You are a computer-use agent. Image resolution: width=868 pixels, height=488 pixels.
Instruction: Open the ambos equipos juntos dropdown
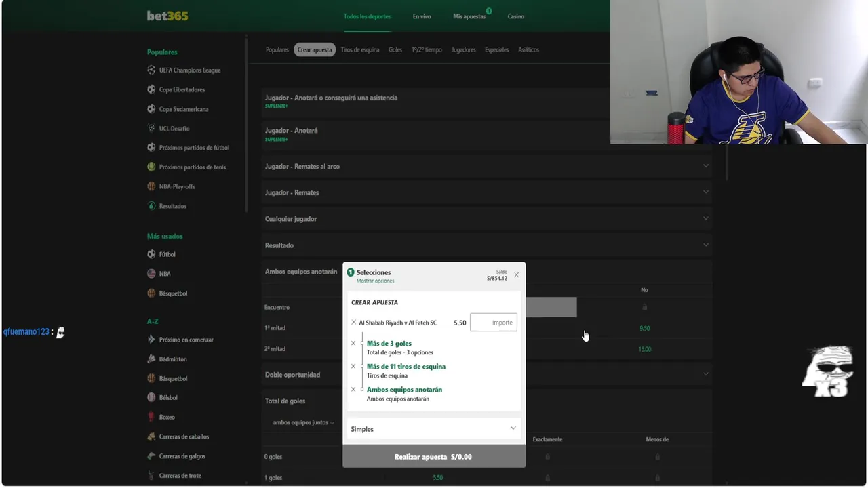pyautogui.click(x=304, y=422)
